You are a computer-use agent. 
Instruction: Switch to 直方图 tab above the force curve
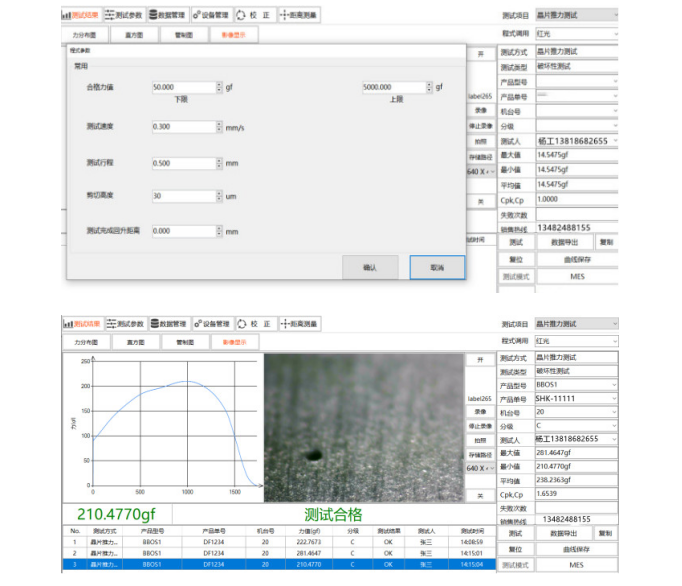point(134,342)
